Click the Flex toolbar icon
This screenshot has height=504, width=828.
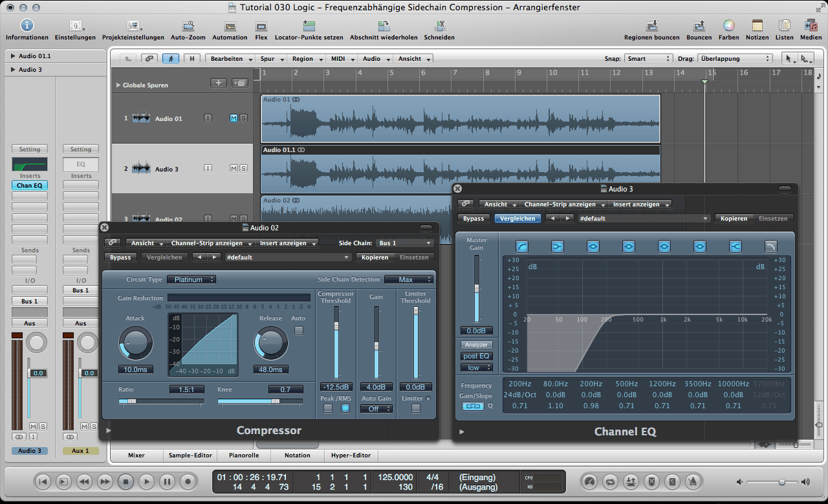[x=261, y=26]
